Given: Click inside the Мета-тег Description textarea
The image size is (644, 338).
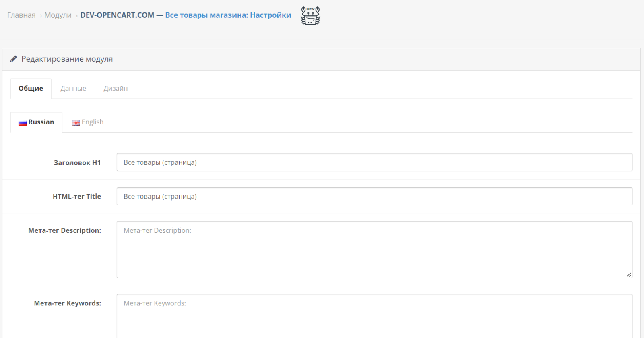Looking at the screenshot, I should [x=374, y=250].
